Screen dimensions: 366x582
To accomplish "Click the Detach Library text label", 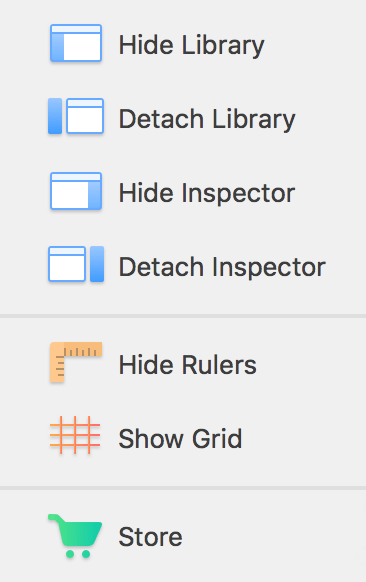I will (x=207, y=120).
